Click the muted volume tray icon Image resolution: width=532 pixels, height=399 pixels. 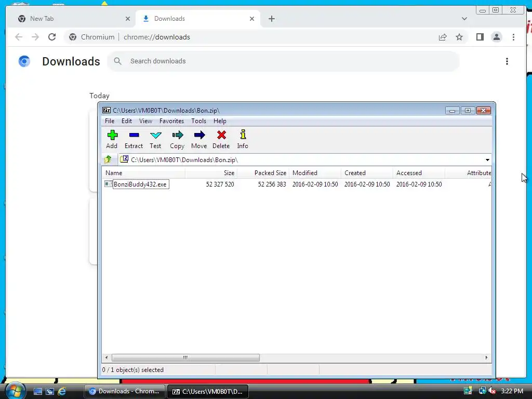click(x=492, y=391)
